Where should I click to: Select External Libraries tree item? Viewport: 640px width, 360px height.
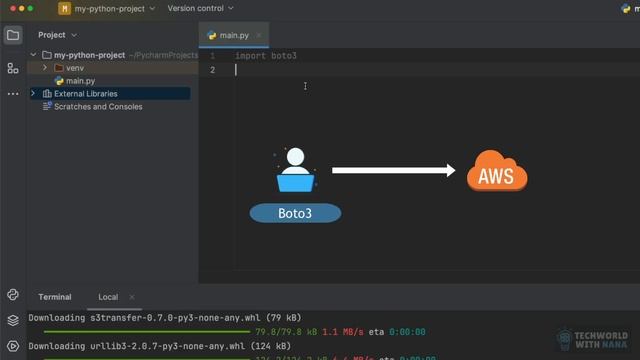86,94
